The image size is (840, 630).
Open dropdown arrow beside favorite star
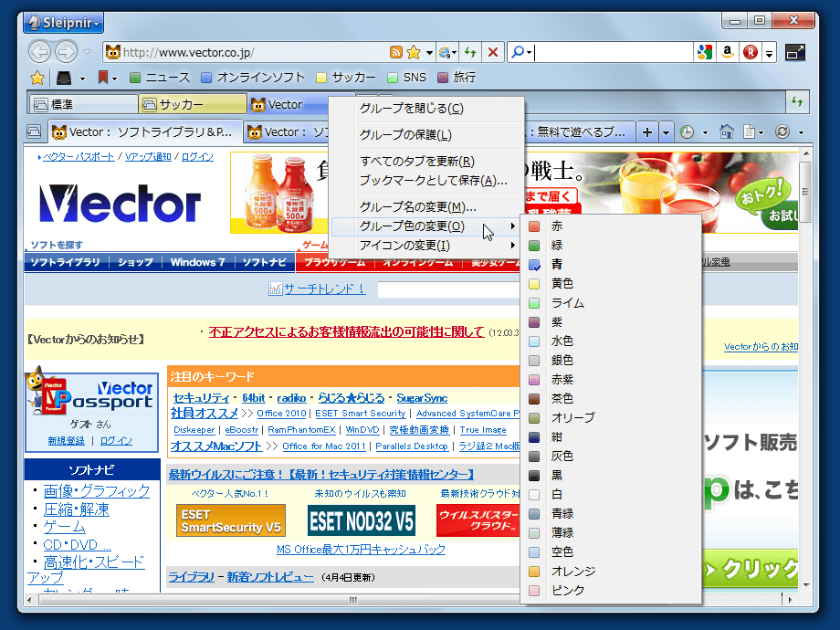tap(429, 53)
